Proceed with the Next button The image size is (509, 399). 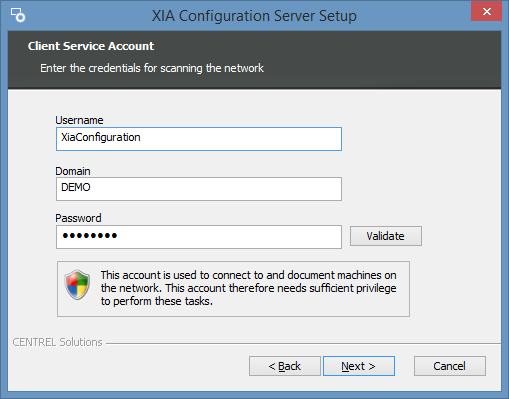click(359, 366)
